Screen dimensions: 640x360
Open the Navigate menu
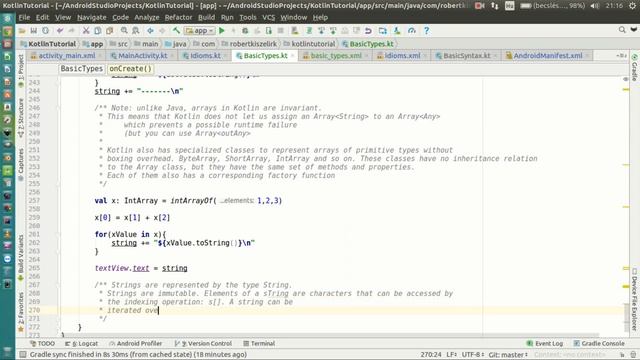(x=91, y=18)
